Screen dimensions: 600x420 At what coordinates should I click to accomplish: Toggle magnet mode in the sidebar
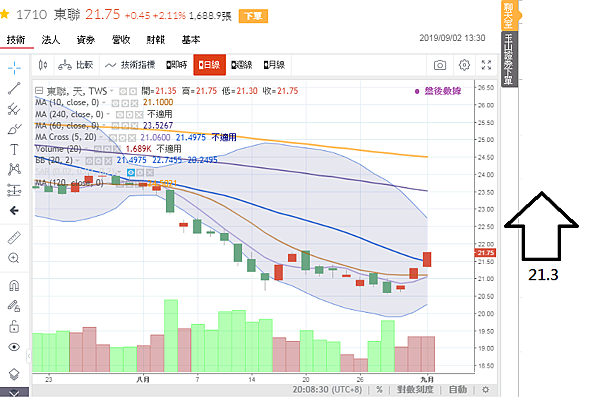pos(14,285)
